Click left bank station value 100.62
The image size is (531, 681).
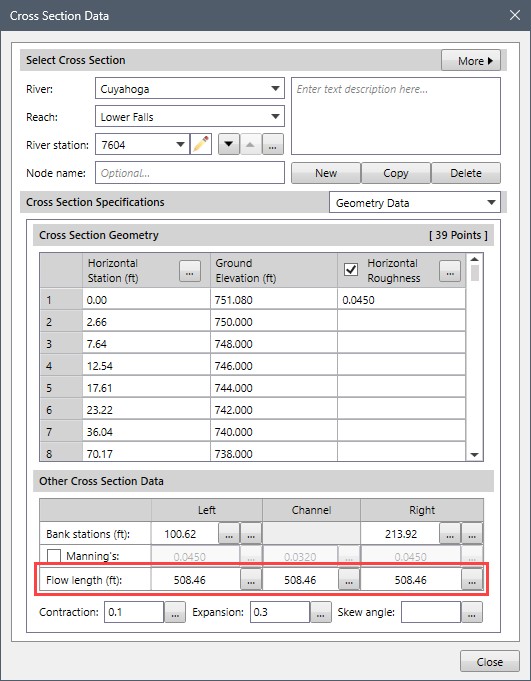(185, 533)
